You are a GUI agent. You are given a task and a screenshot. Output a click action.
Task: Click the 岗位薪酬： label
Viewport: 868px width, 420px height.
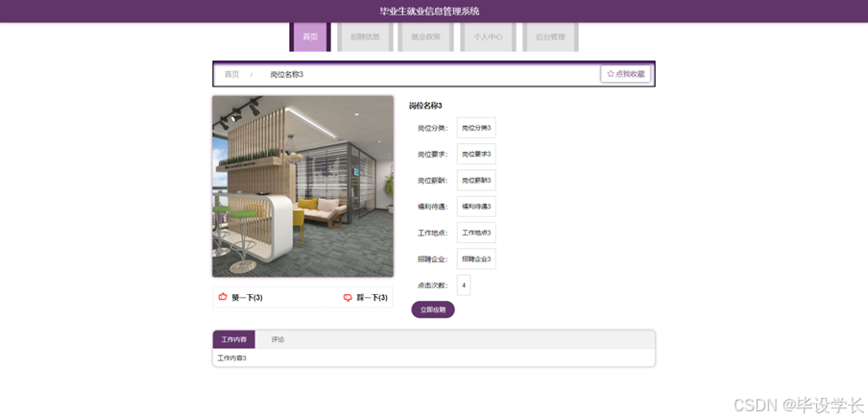point(433,181)
